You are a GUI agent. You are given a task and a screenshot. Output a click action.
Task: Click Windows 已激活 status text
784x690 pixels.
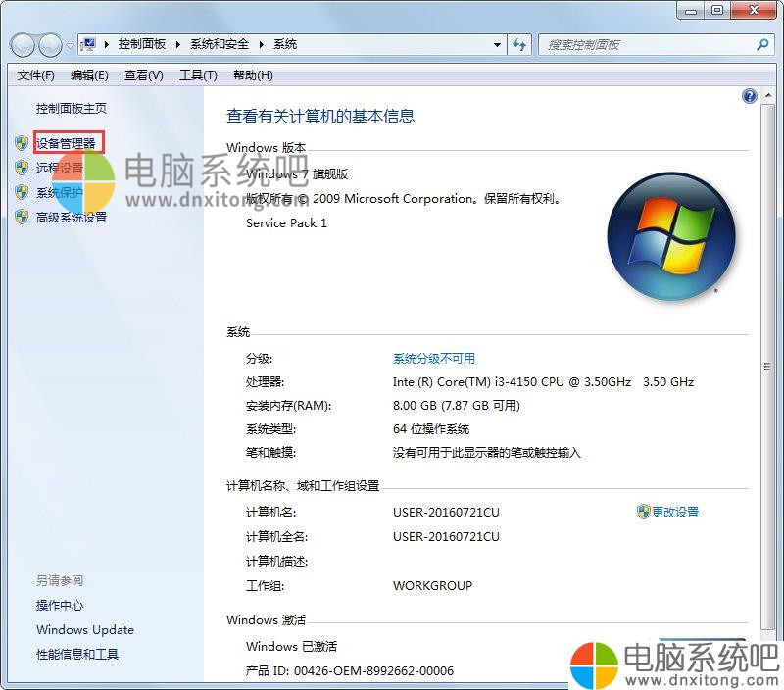click(291, 647)
